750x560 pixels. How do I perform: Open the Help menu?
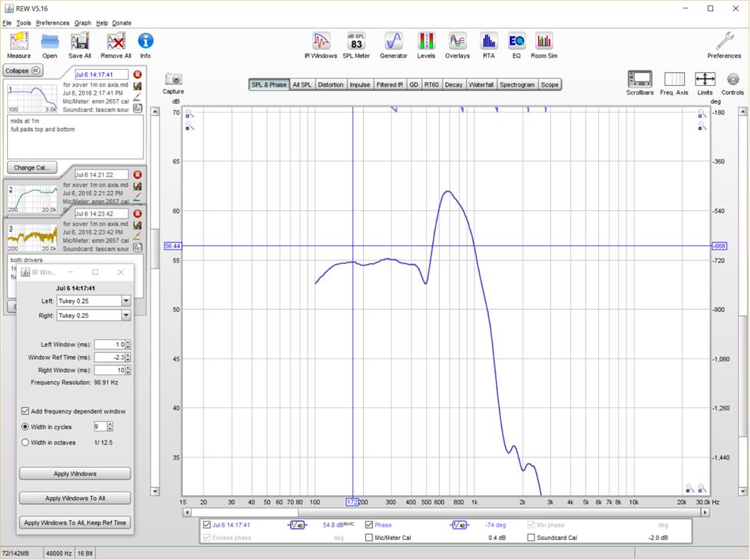[102, 23]
